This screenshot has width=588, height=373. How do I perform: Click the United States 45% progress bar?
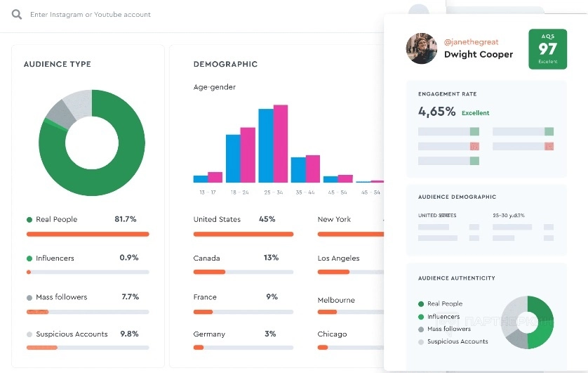243,234
